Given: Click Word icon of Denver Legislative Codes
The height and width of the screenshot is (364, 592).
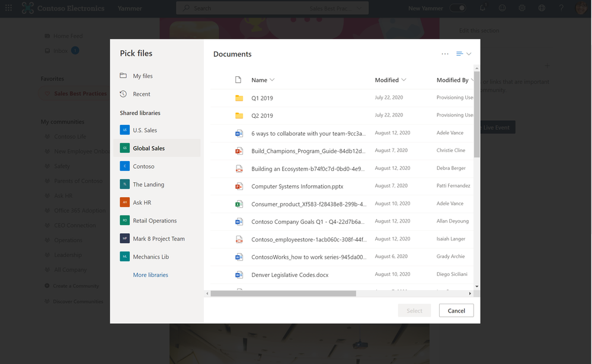Looking at the screenshot, I should pyautogui.click(x=239, y=275).
